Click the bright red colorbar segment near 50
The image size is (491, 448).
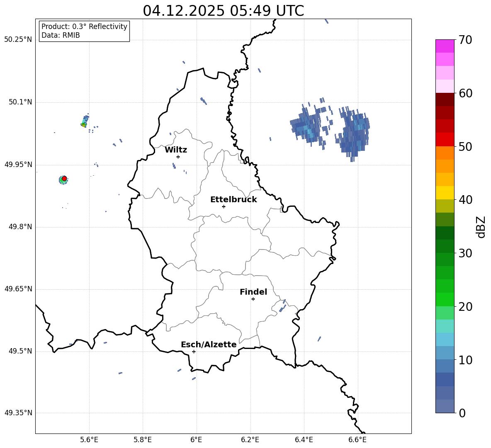[445, 140]
